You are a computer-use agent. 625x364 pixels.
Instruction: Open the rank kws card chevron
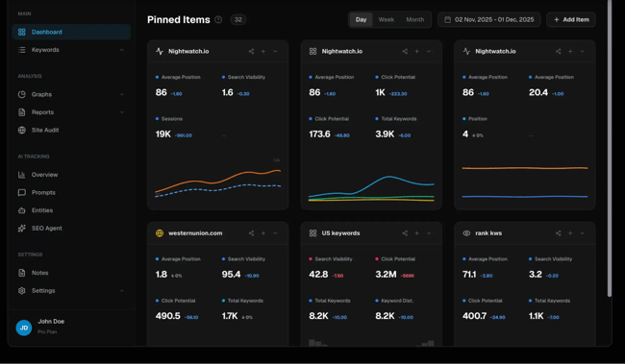tap(582, 233)
